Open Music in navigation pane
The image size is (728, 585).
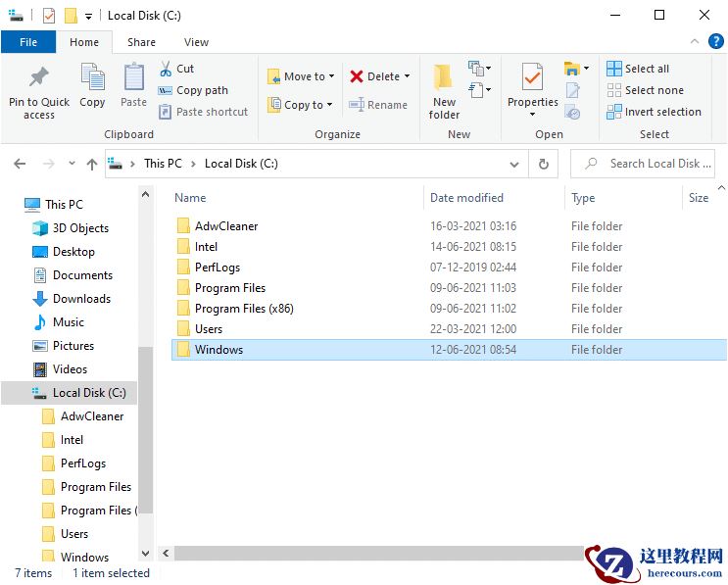pos(59,322)
